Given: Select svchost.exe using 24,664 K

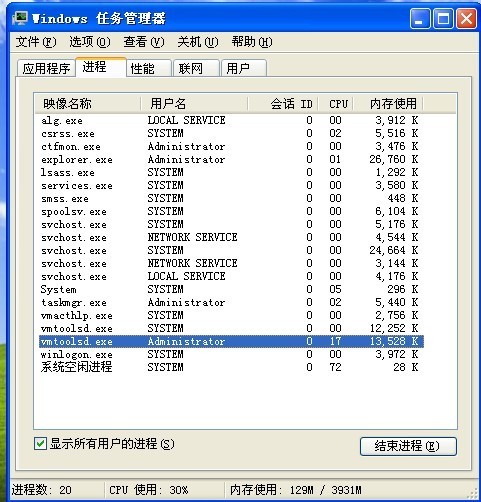Looking at the screenshot, I should coord(231,250).
